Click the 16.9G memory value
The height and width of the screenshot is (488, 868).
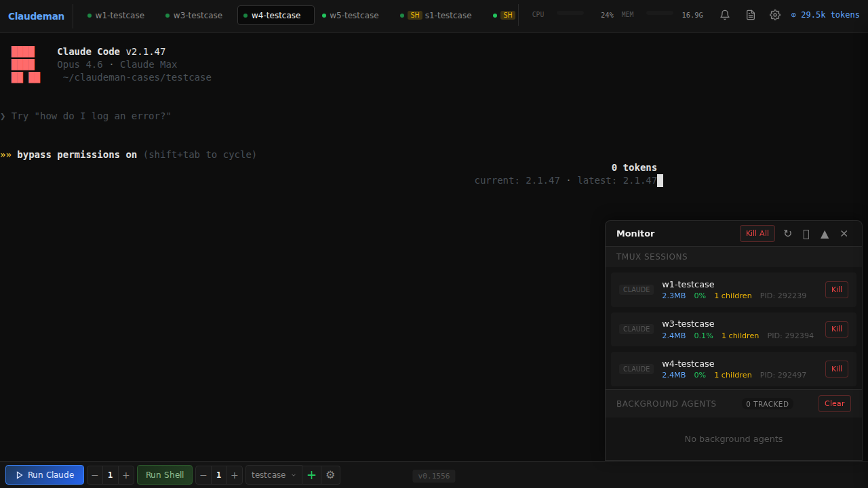click(692, 15)
